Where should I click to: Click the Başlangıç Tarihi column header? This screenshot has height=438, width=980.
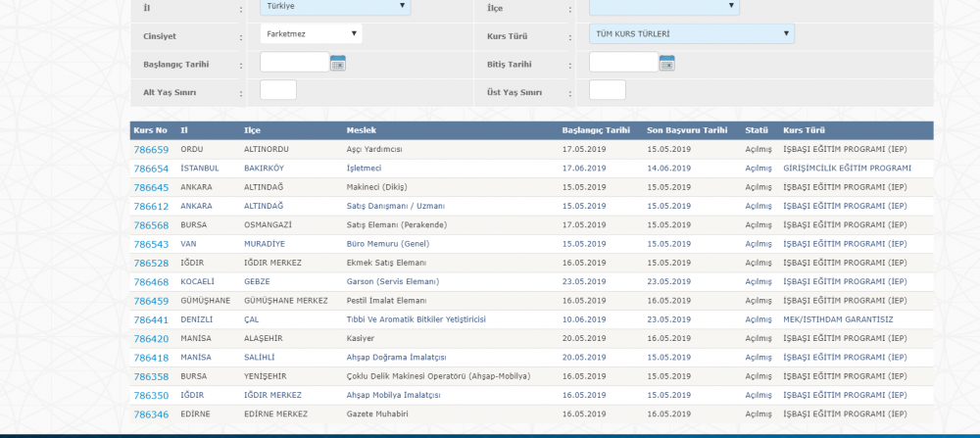point(596,130)
